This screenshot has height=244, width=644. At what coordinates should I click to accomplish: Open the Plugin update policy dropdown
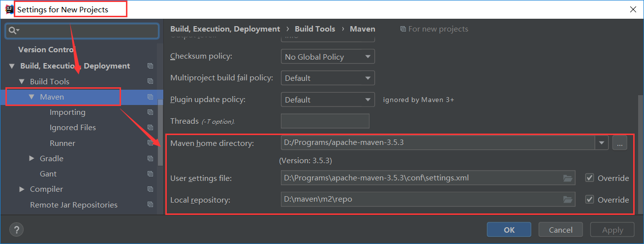pos(327,100)
